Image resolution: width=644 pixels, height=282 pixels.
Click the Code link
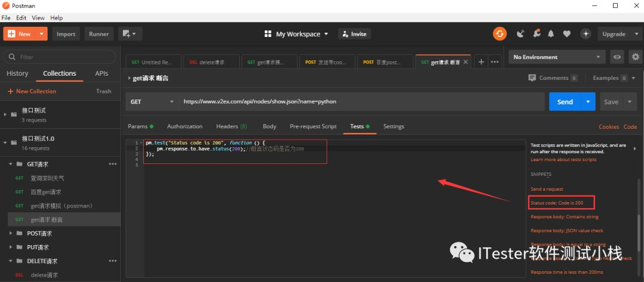pyautogui.click(x=630, y=126)
